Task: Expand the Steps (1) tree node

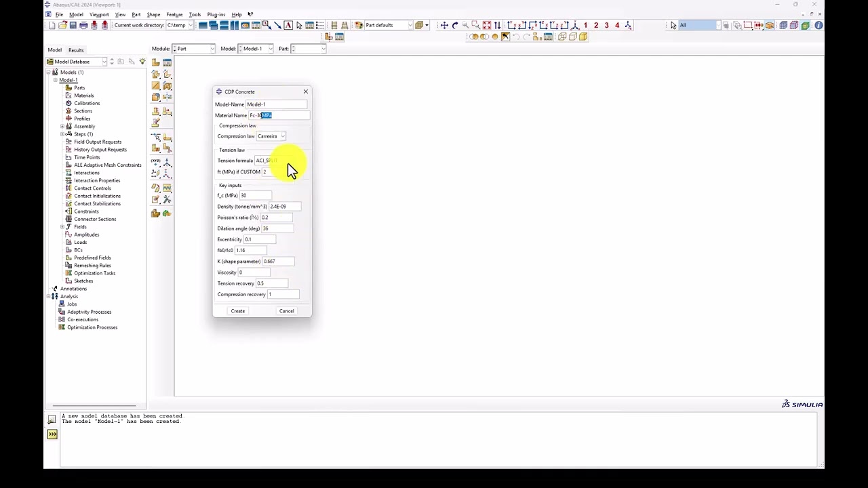Action: [62, 134]
